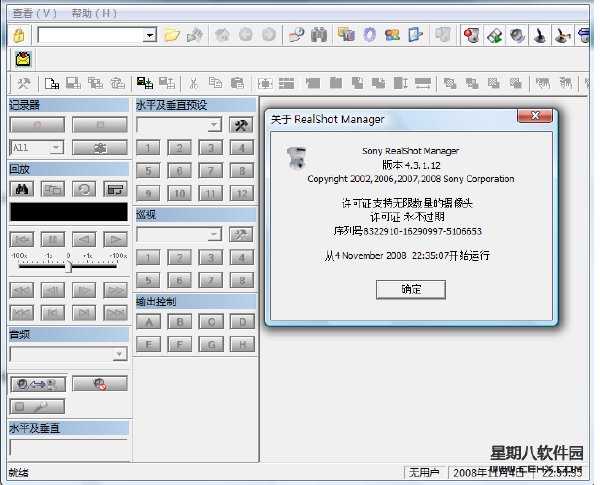This screenshot has width=600, height=485.
Task: Select tour button 4
Action: [241, 258]
